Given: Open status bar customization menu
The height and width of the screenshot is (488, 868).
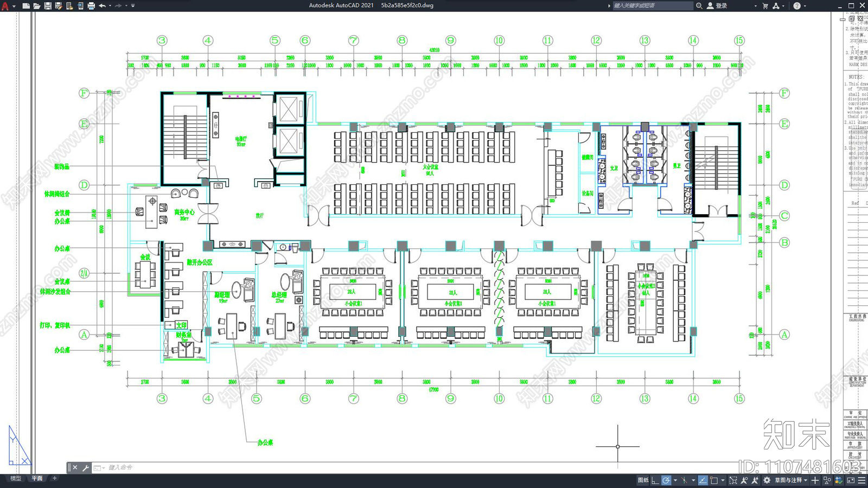Looking at the screenshot, I should pyautogui.click(x=861, y=480).
